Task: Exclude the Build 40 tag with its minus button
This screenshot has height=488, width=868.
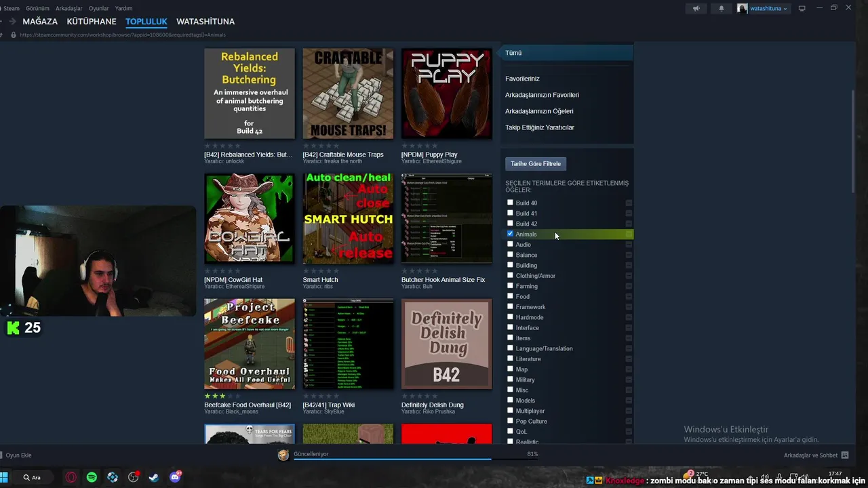Action: (629, 203)
